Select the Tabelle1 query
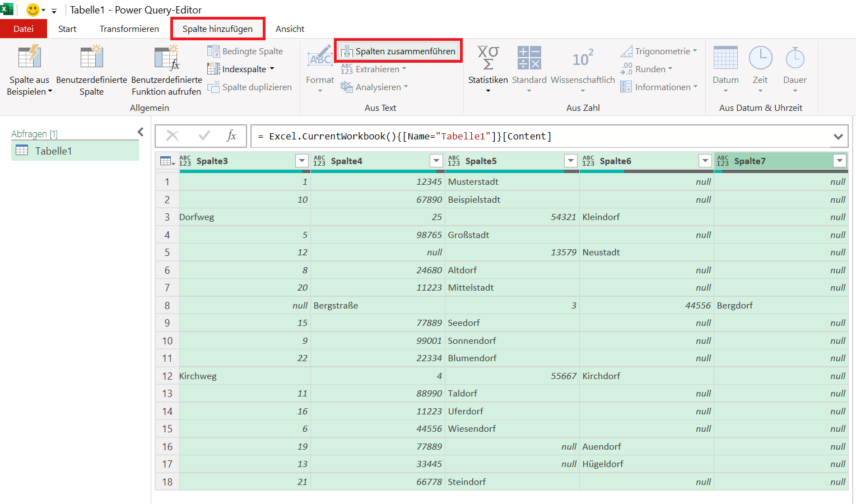 click(x=75, y=151)
